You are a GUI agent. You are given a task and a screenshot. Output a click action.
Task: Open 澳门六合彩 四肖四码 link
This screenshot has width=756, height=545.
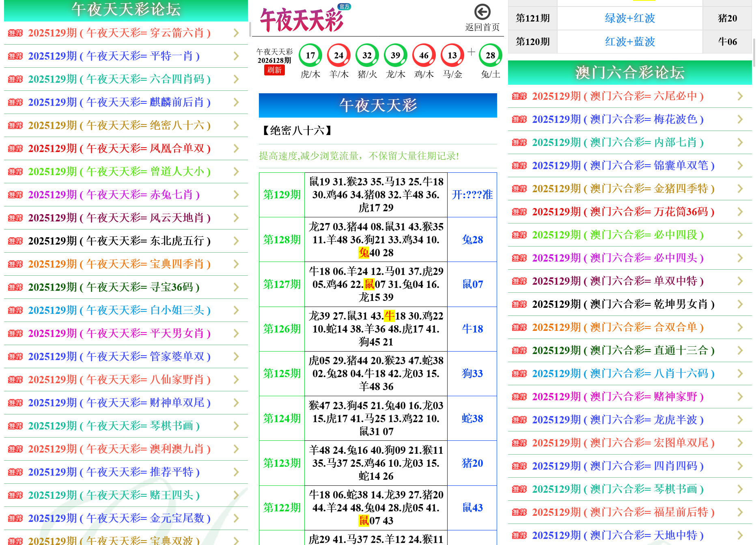[618, 466]
